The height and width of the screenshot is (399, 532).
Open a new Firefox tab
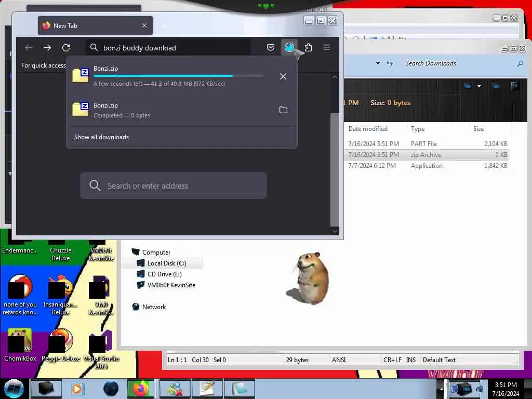(x=164, y=26)
